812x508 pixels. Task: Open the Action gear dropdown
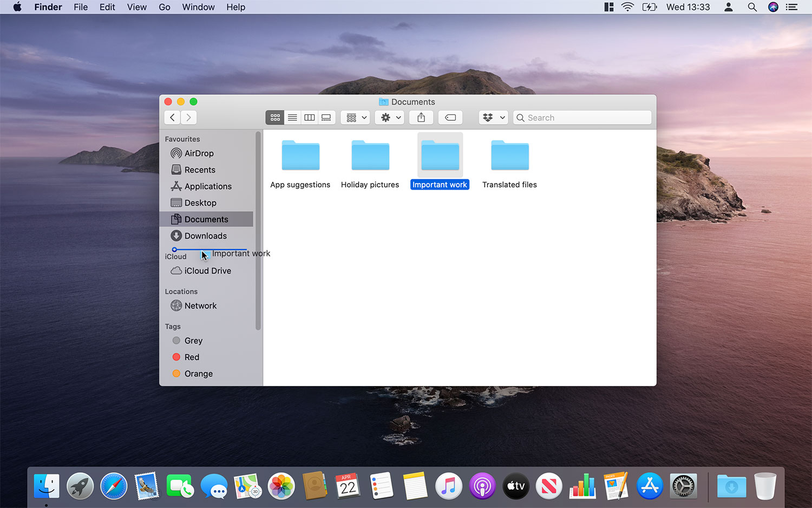click(x=389, y=117)
